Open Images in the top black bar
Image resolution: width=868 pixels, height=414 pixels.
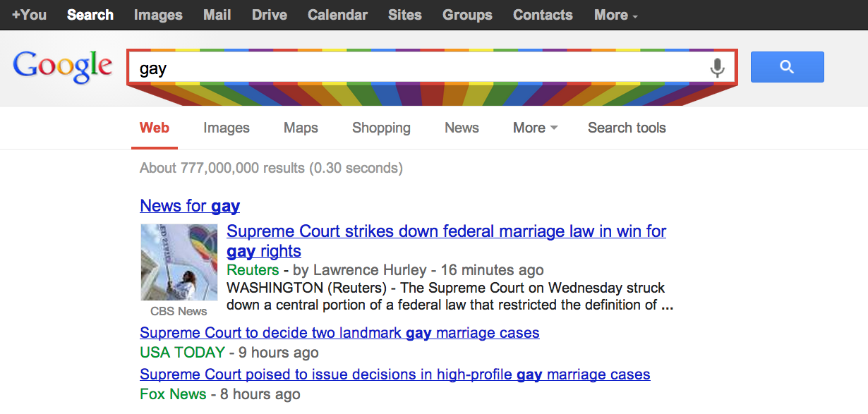click(x=158, y=15)
